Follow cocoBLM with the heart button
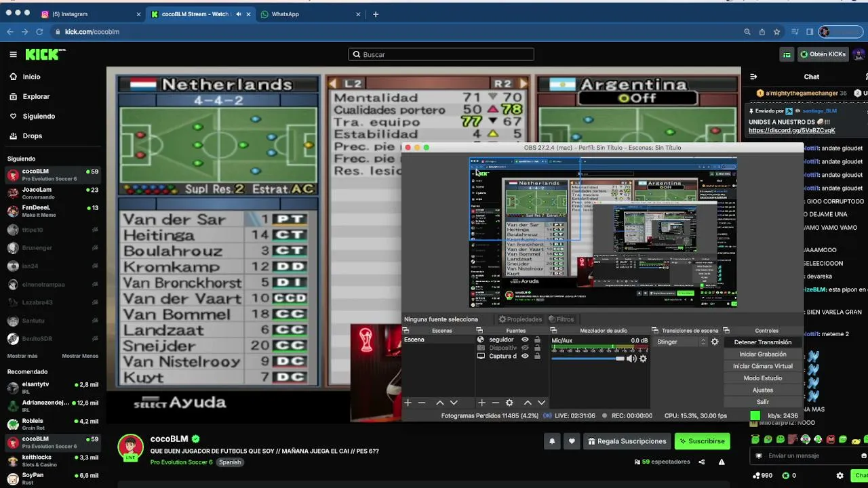The image size is (868, 488). (572, 441)
